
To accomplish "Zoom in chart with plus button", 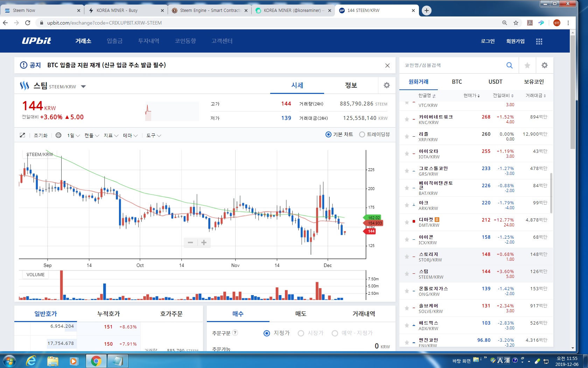I will click(204, 242).
